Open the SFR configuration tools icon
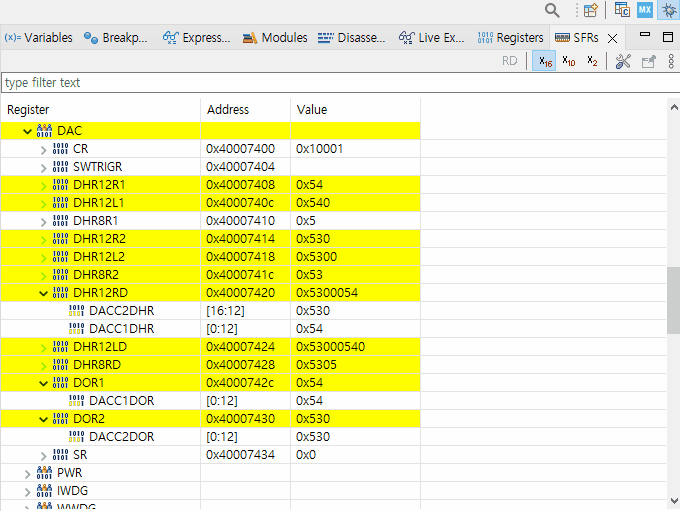 pyautogui.click(x=623, y=61)
